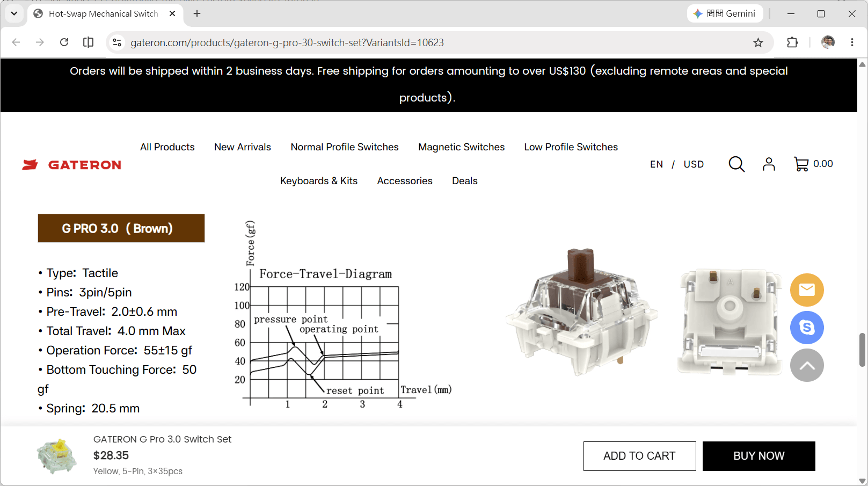868x486 pixels.
Task: Click the Yellow, 5-Pin, 3×35pcs variant text
Action: (138, 471)
